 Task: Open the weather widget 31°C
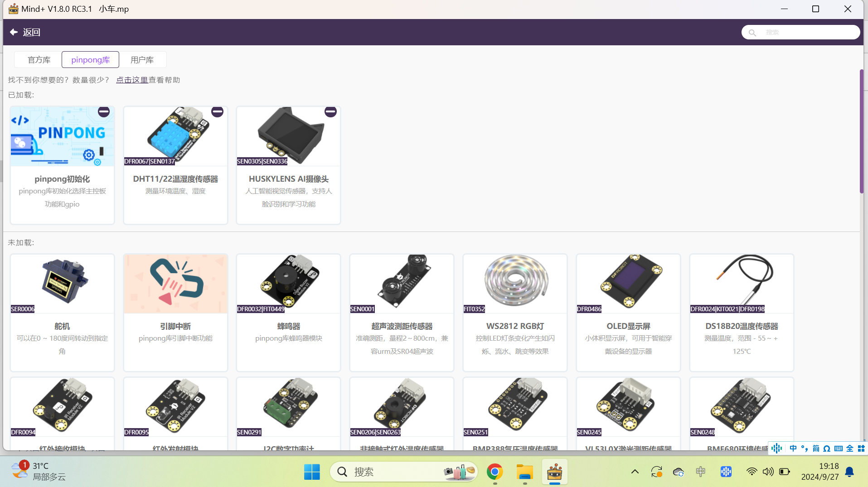pos(39,471)
